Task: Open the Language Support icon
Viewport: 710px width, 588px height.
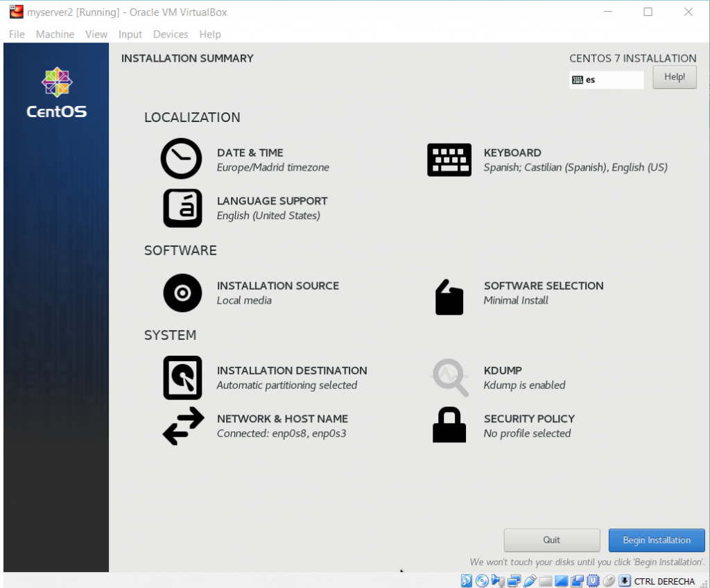Action: coord(182,208)
